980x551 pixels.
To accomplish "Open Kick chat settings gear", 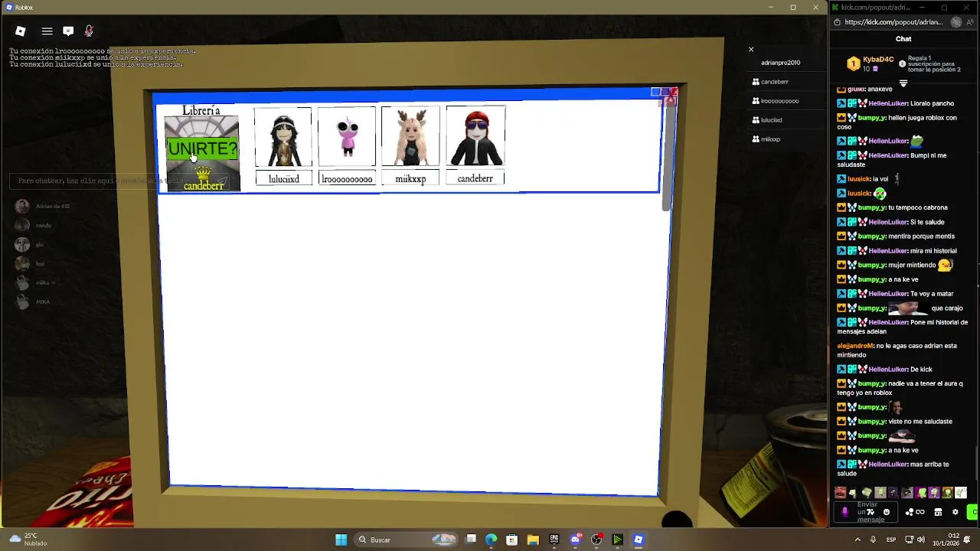I will (x=955, y=512).
